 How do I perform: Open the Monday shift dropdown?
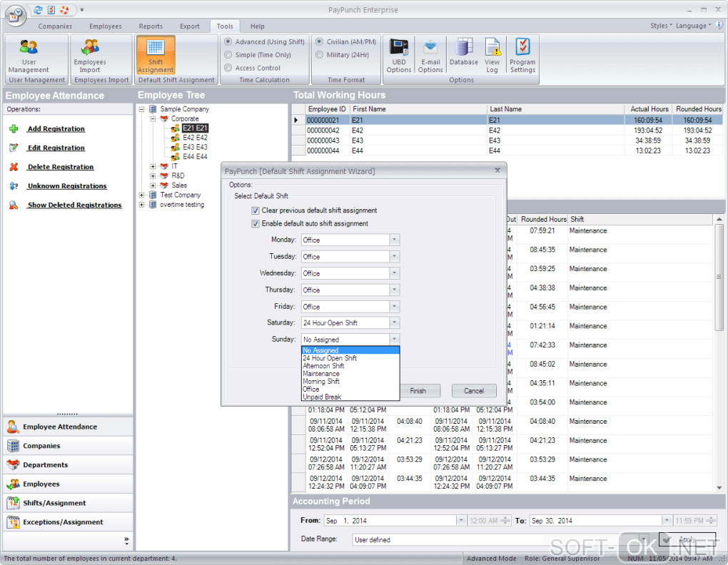coord(395,240)
